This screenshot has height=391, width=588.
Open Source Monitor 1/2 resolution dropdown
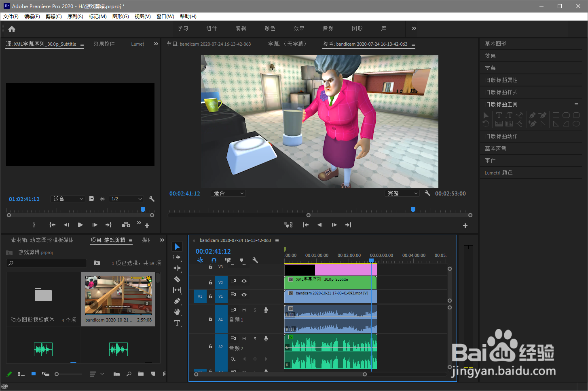[x=127, y=199]
